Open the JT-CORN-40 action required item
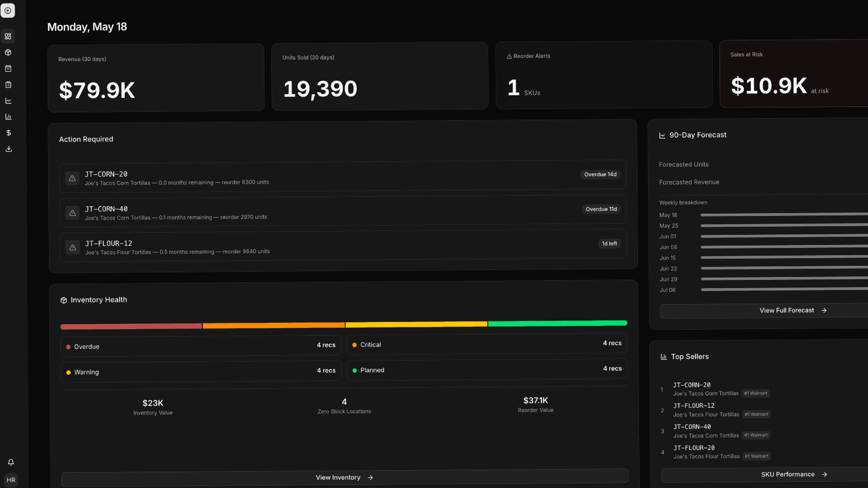 [343, 211]
